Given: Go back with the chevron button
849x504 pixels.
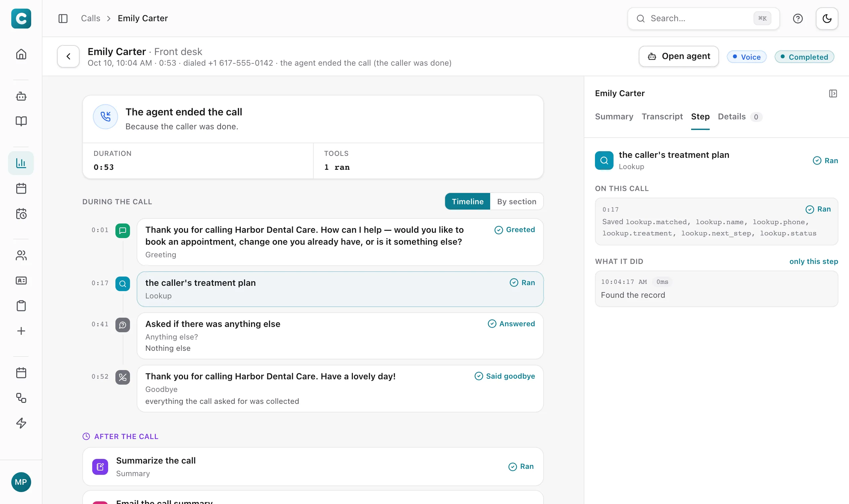Looking at the screenshot, I should 68,56.
